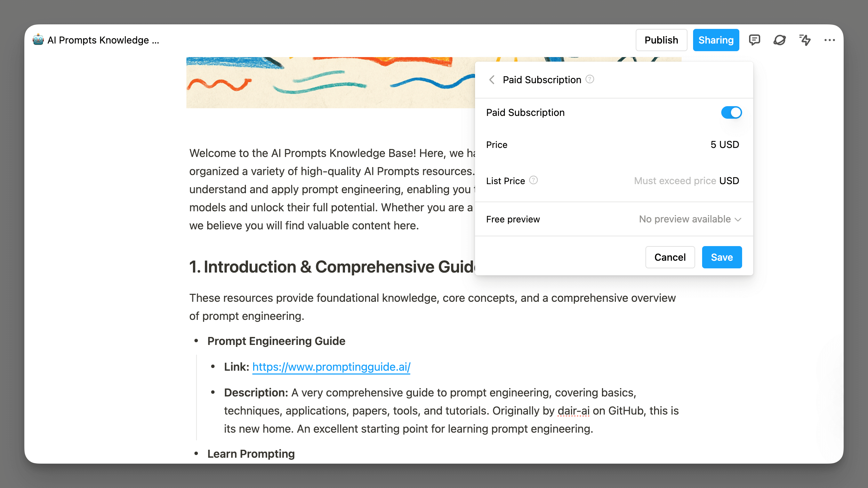Click the Price field showing 5
The height and width of the screenshot is (488, 868).
click(x=713, y=144)
